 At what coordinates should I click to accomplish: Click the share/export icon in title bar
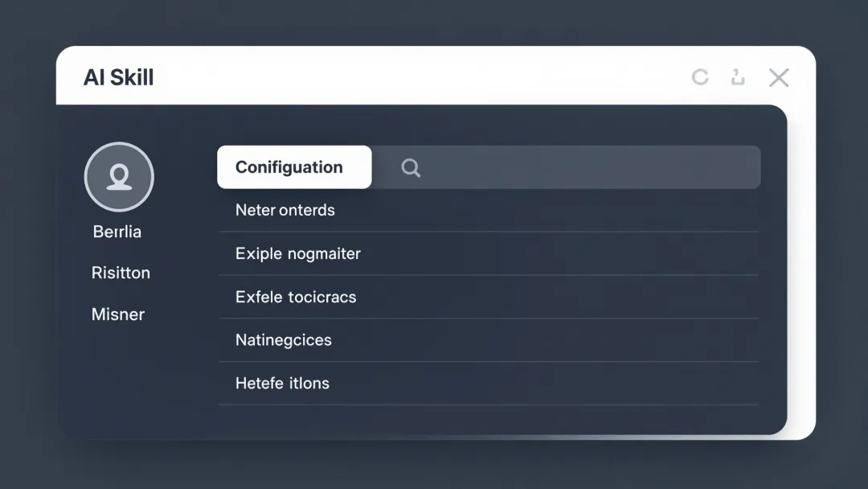737,77
